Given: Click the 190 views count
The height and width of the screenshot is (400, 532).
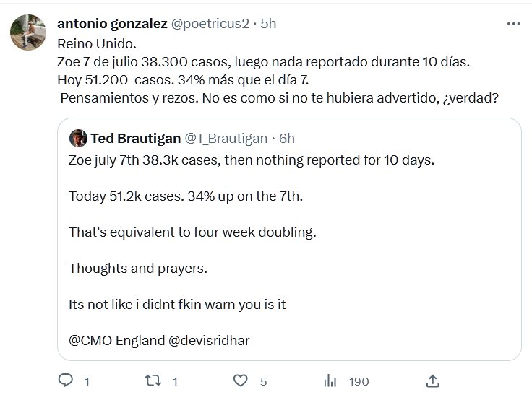Looking at the screenshot, I should [359, 381].
